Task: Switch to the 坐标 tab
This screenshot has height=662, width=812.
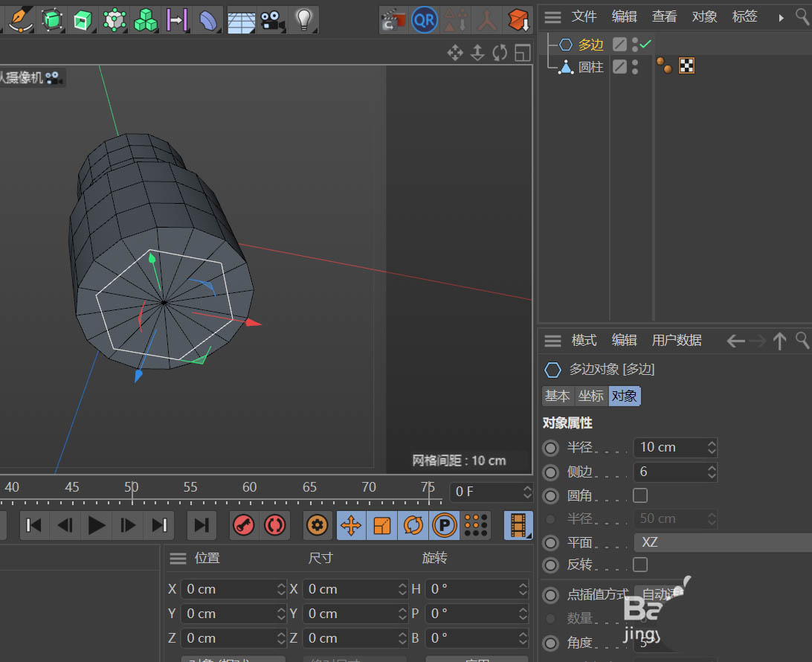Action: 591,396
